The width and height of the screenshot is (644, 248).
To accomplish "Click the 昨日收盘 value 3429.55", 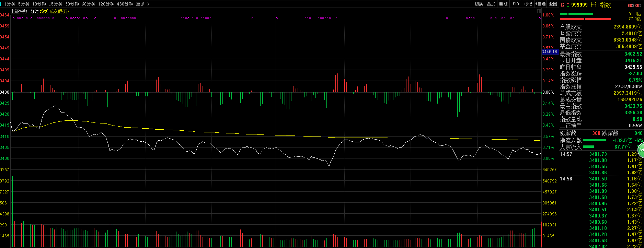I will tap(633, 67).
